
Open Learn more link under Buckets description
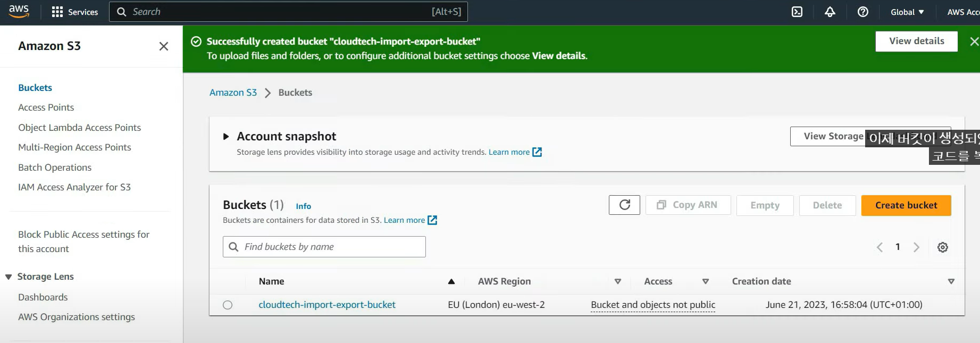410,220
